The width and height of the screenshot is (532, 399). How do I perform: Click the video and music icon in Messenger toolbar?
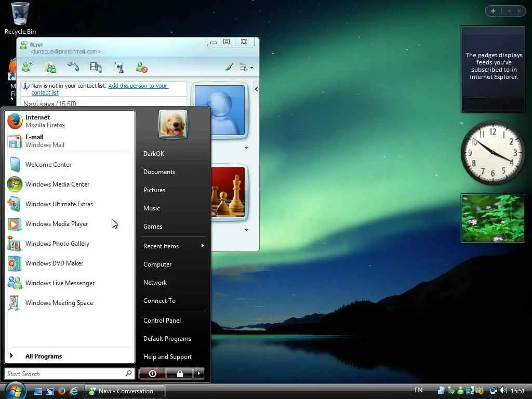pyautogui.click(x=96, y=67)
